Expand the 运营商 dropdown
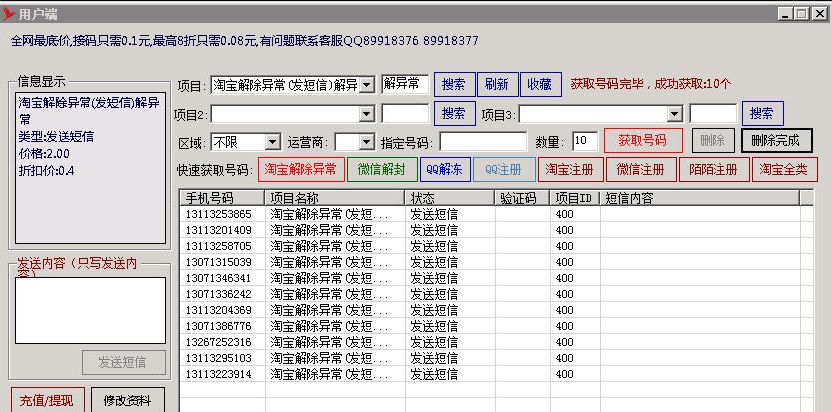Image resolution: width=832 pixels, height=412 pixels. pos(367,142)
